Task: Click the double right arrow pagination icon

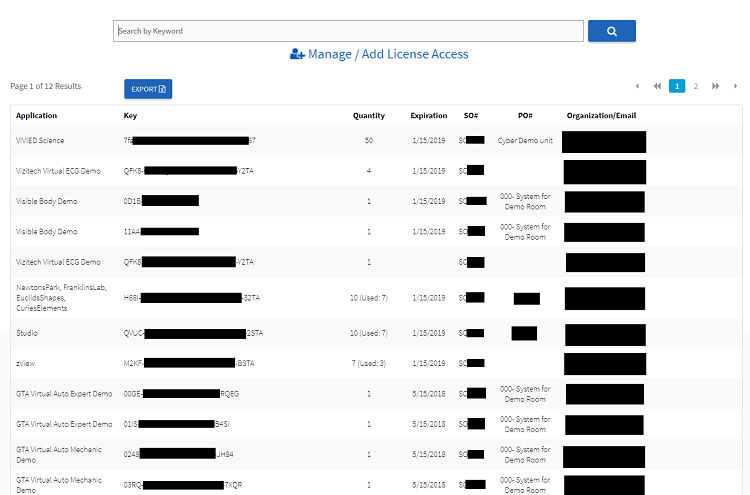Action: tap(716, 87)
